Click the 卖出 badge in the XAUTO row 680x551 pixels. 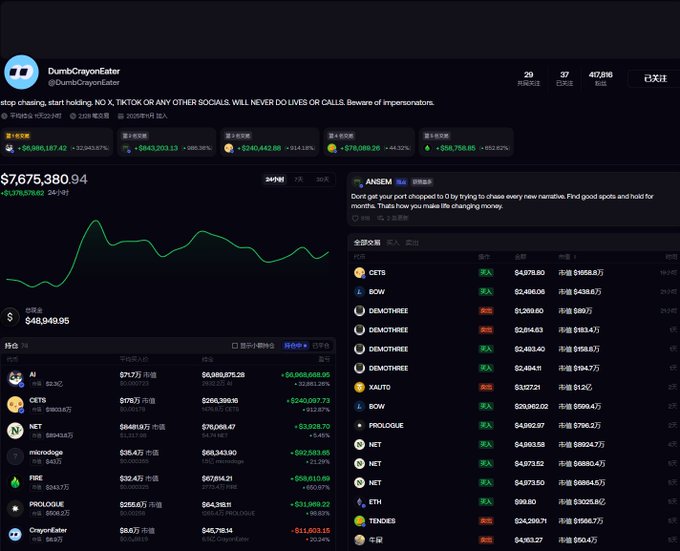pos(486,387)
